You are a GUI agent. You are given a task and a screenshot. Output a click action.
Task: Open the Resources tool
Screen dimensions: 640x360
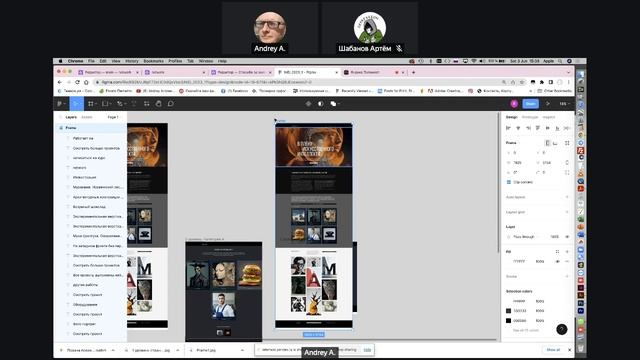click(x=147, y=104)
